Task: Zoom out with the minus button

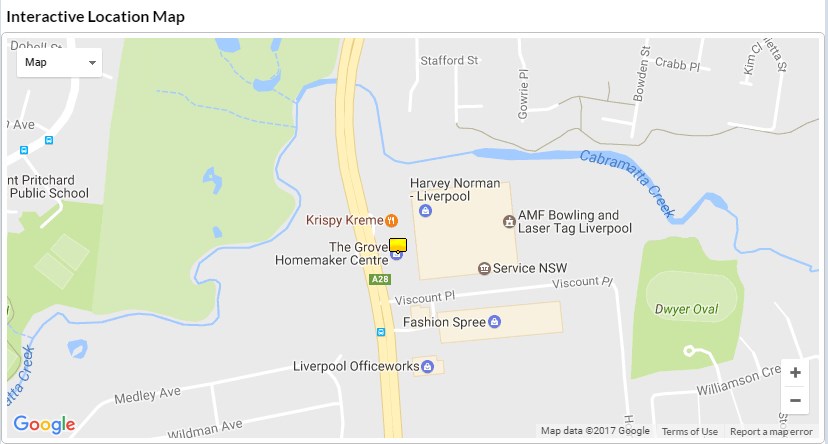Action: tap(795, 400)
